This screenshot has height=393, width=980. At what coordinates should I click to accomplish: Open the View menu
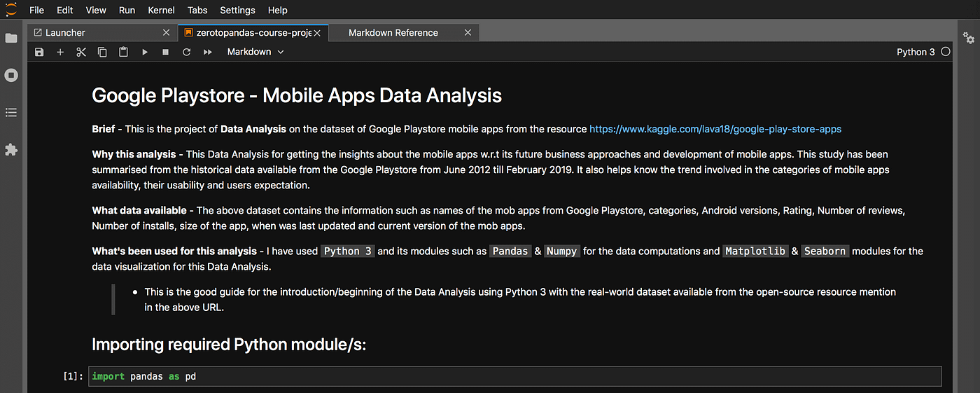point(96,10)
